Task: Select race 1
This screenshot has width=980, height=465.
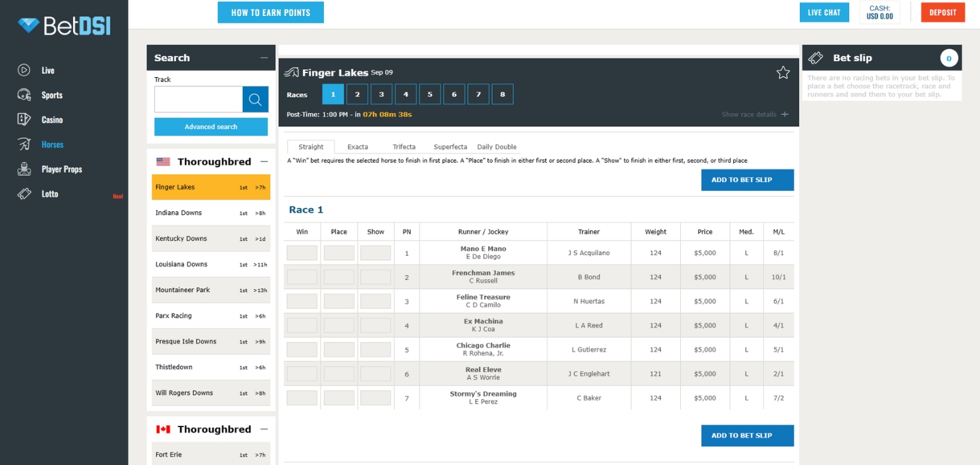Action: 333,94
